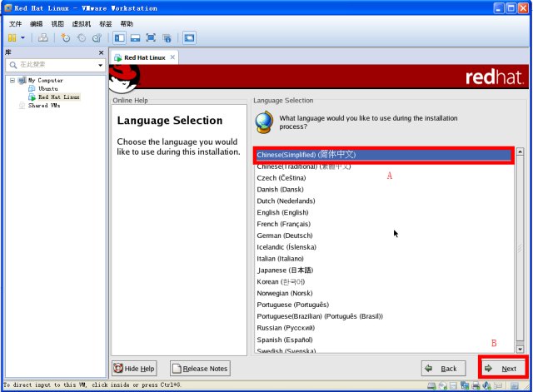Click the language list scroll down arrow
The height and width of the screenshot is (392, 533).
520,350
